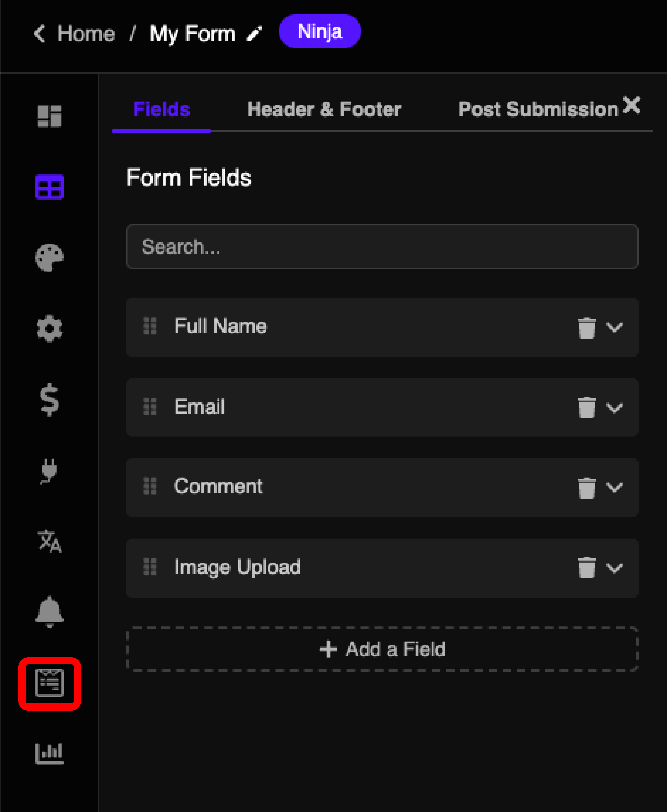
Task: Open the settings gear in sidebar
Action: [49, 329]
